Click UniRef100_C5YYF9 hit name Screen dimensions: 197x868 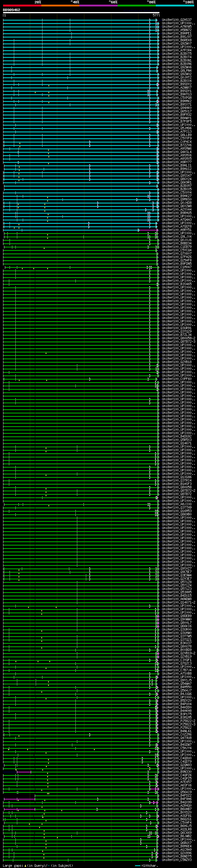[x=176, y=139]
